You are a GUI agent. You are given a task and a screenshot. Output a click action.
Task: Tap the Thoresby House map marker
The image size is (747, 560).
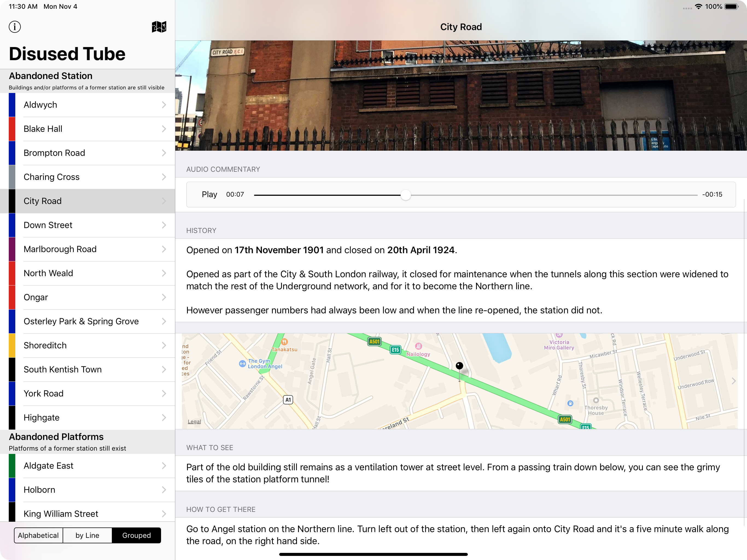click(x=596, y=401)
